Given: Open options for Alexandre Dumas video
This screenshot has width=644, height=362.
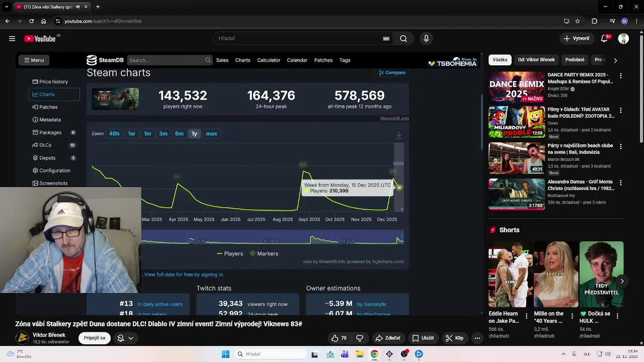Looking at the screenshot, I should 620,183.
